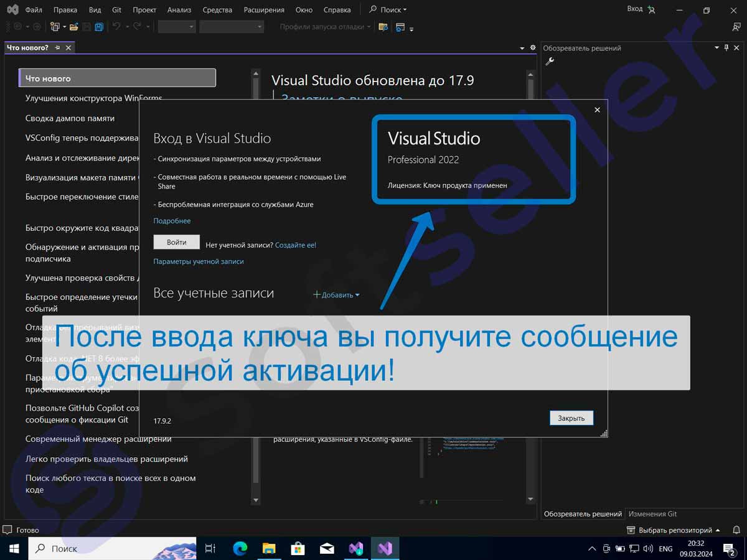
Task: Click the Save All toolbar icon
Action: [x=99, y=27]
